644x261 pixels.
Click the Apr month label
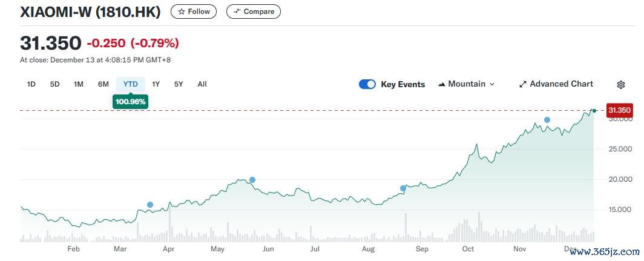pos(168,249)
